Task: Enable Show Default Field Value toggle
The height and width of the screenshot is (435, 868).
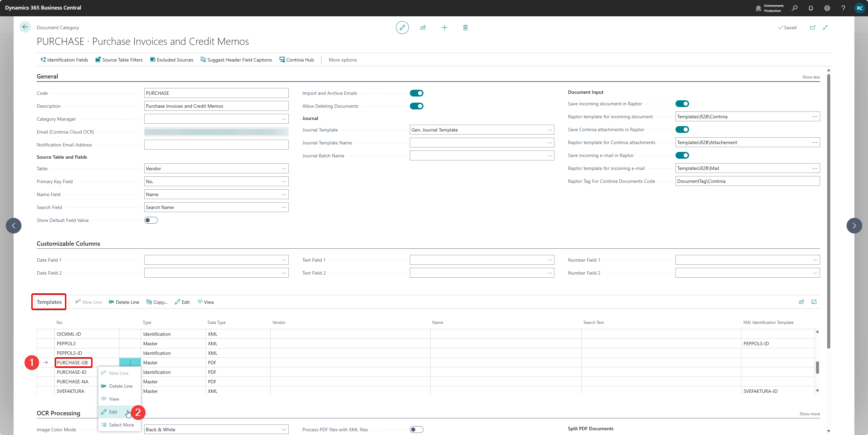Action: [x=151, y=220]
